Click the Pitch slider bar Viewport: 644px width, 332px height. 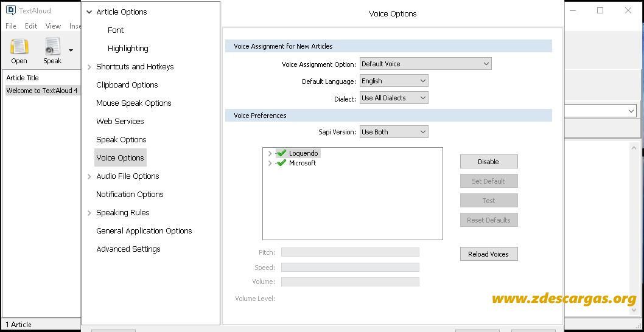click(x=350, y=252)
